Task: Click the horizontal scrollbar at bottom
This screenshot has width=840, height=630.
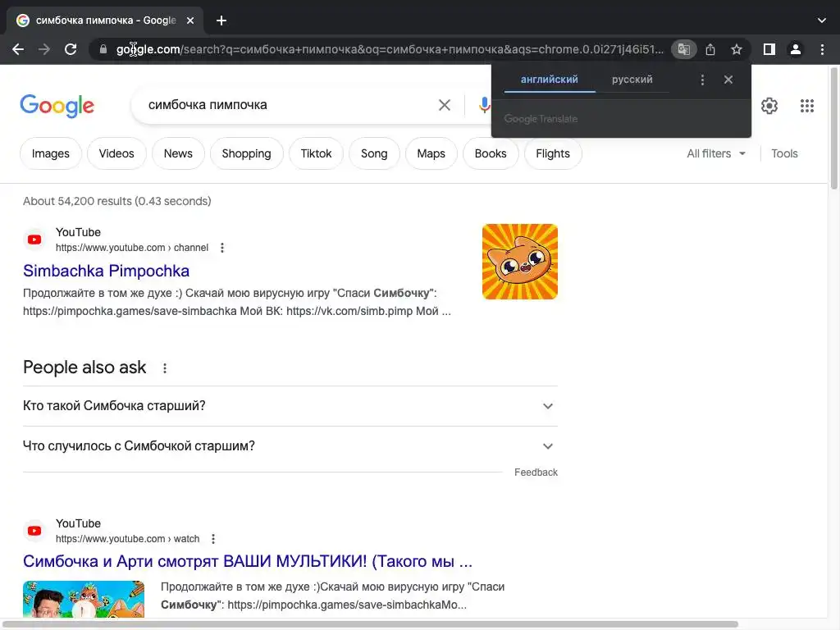Action: (370, 624)
